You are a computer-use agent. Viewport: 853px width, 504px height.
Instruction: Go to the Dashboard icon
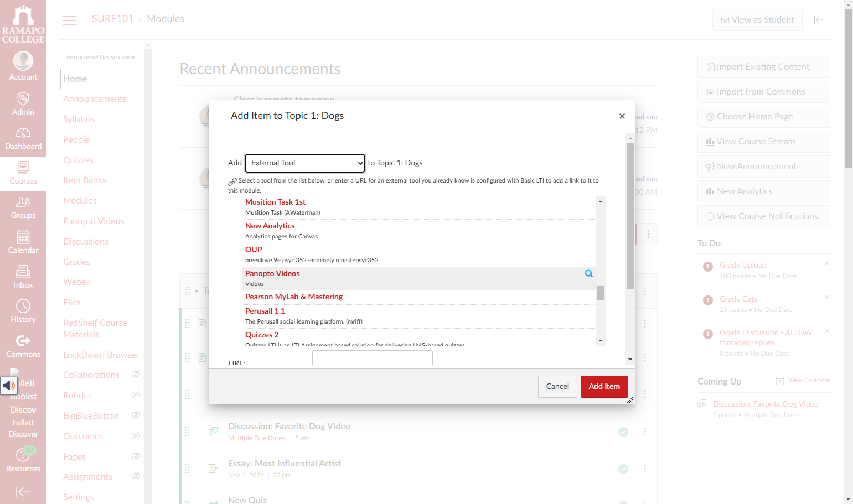coord(23,138)
